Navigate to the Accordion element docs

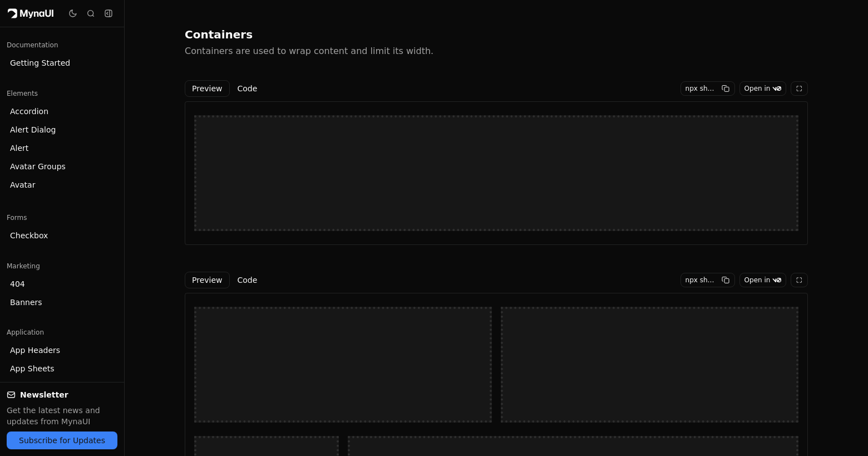[x=29, y=111]
